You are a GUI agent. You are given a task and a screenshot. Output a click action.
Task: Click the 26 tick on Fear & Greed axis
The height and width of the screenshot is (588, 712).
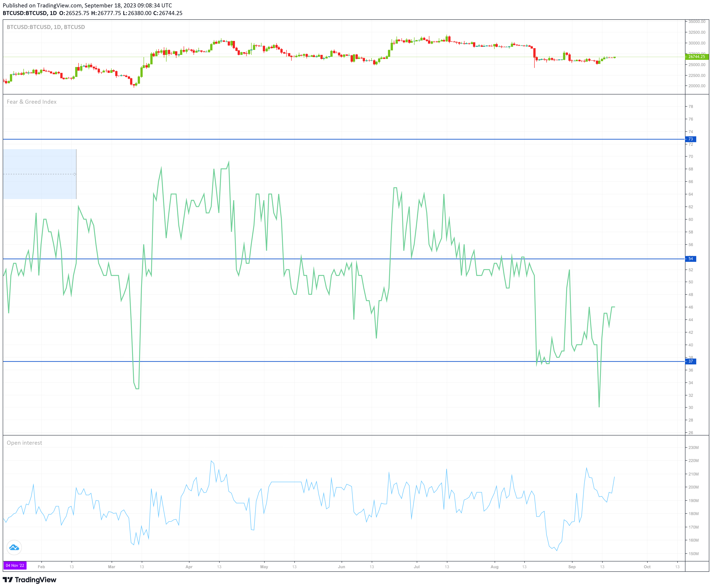pyautogui.click(x=691, y=433)
